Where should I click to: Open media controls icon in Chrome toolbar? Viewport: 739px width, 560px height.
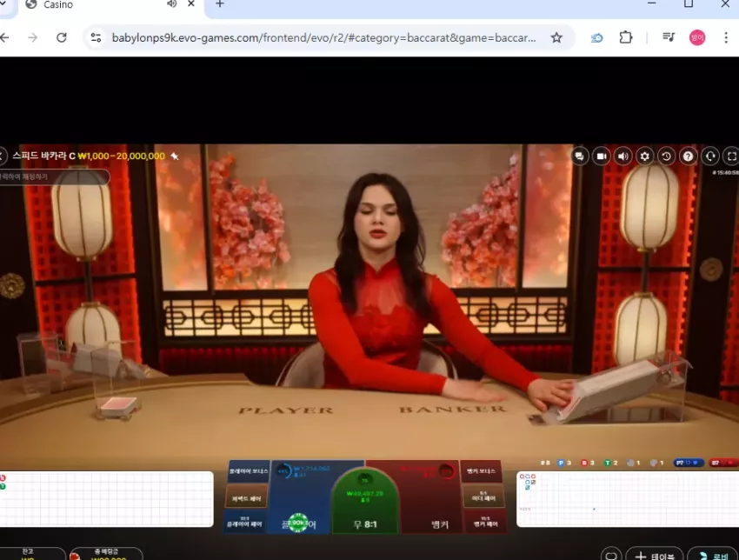click(x=669, y=37)
